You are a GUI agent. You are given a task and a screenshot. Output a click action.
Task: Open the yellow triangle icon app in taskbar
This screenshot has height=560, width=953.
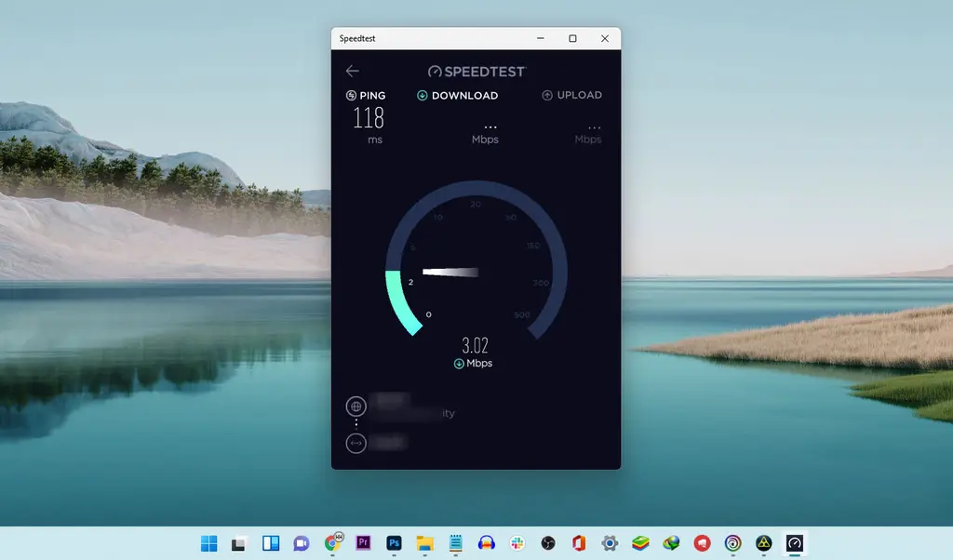point(764,543)
